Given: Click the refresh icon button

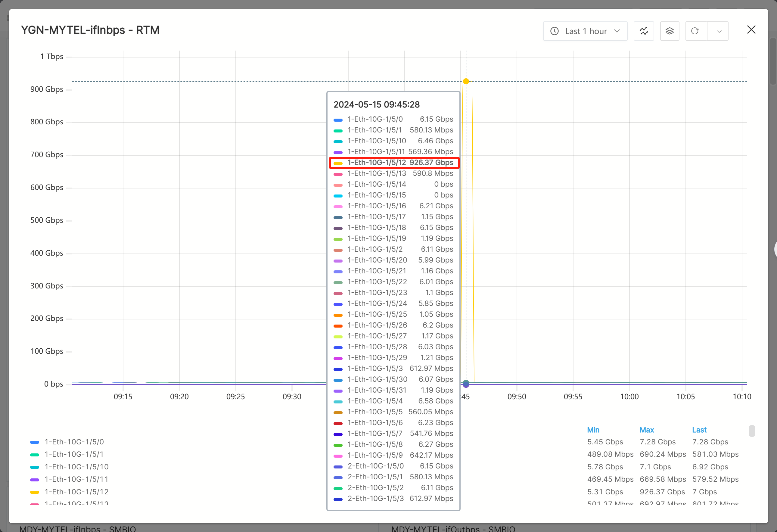Looking at the screenshot, I should click(x=695, y=31).
